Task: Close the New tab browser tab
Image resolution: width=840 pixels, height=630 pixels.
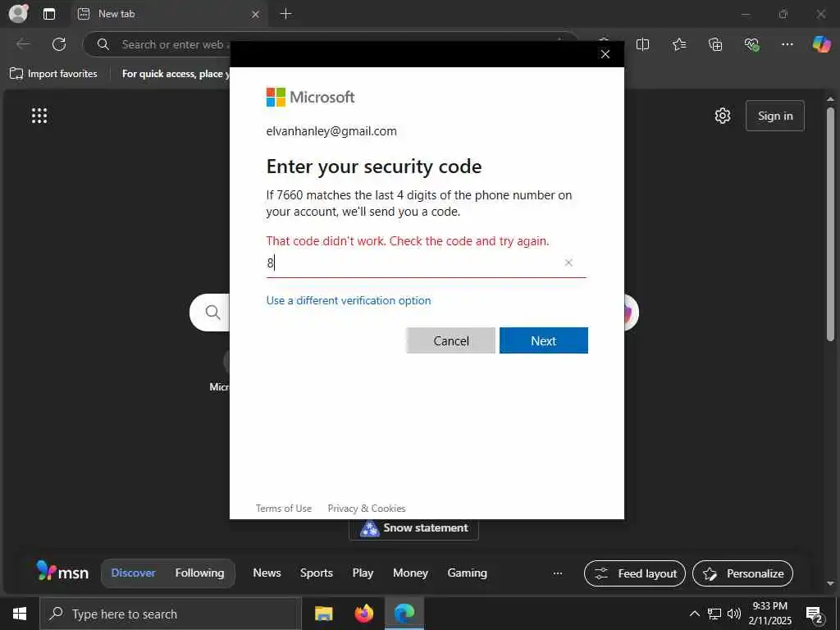Action: (x=256, y=15)
